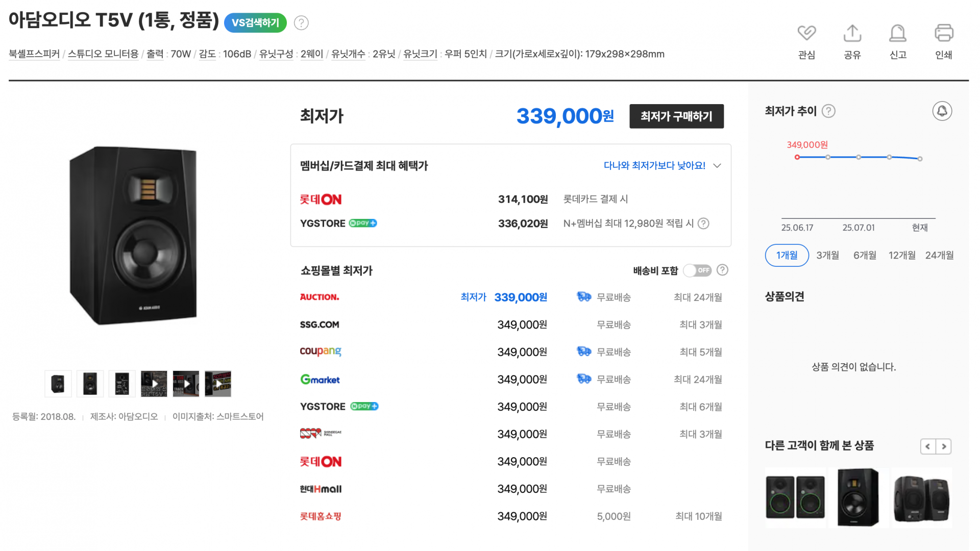The width and height of the screenshot is (980, 551).
Task: Click third rear-view speaker thumbnail
Action: pyautogui.click(x=122, y=384)
